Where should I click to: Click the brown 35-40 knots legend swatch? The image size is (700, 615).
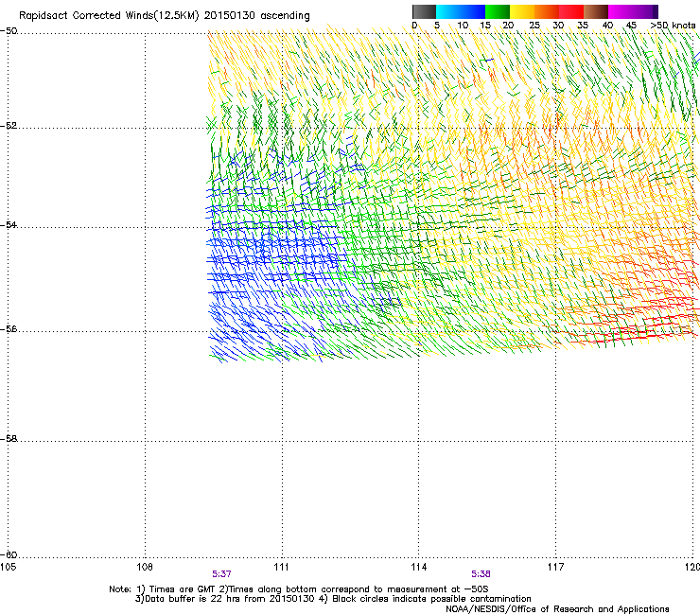pos(596,11)
